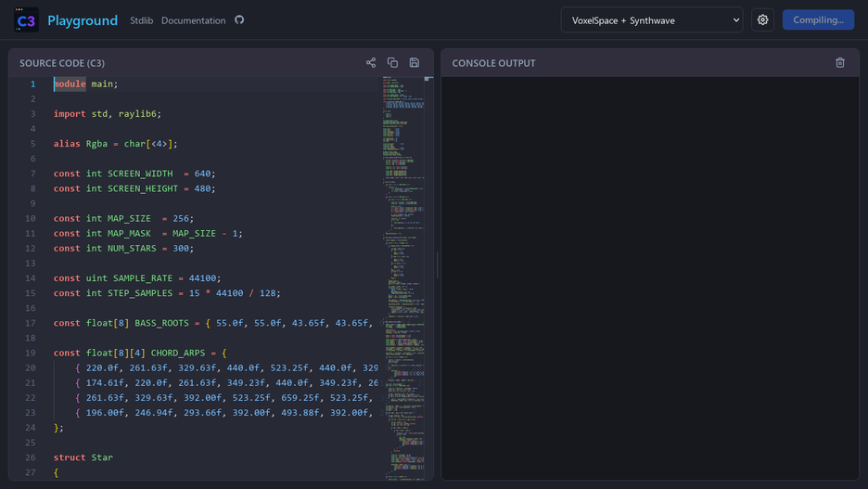This screenshot has width=868, height=489.
Task: Click line number 26 in the gutter
Action: pos(31,458)
